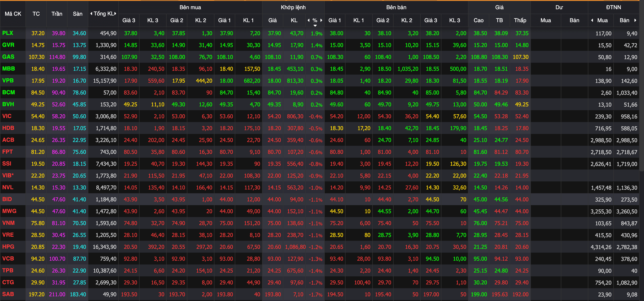The width and height of the screenshot is (644, 301).
Task: Open the NVL ticker symbol
Action: pos(8,187)
